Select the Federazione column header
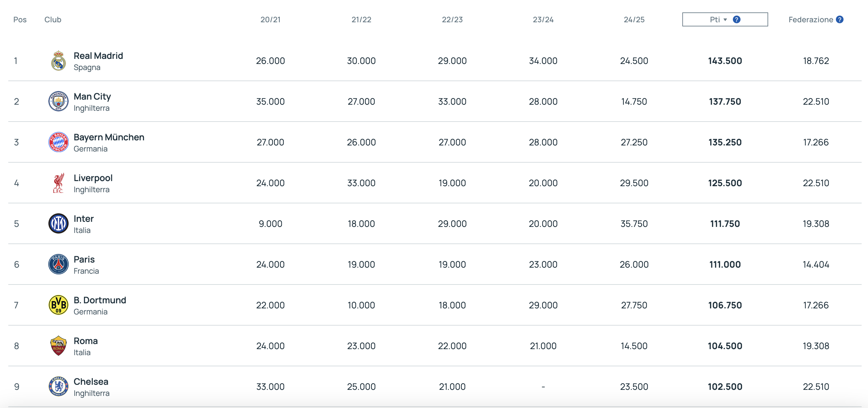The width and height of the screenshot is (868, 408). (x=810, y=19)
